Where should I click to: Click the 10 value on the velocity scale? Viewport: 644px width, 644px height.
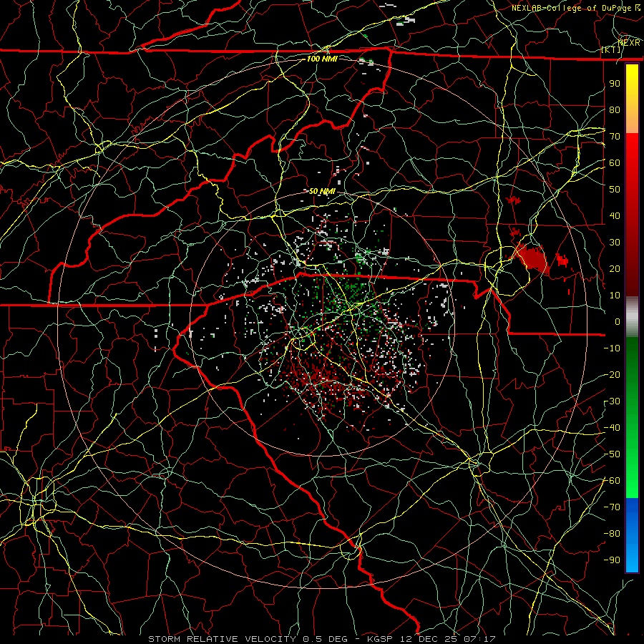tap(615, 296)
